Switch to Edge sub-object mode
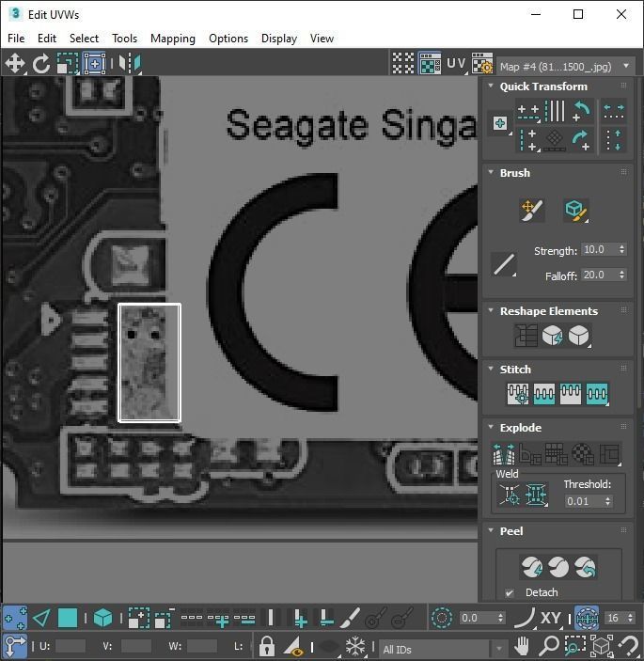This screenshot has width=644, height=661. click(41, 618)
